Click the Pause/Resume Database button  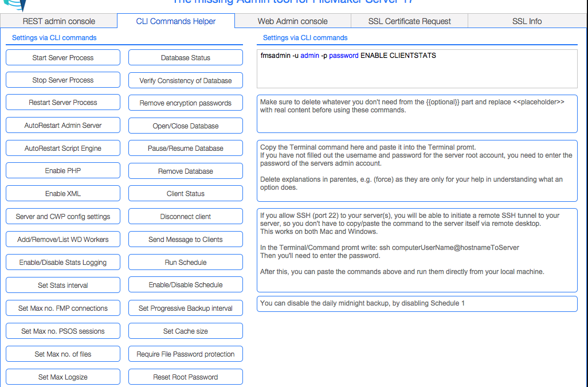(186, 148)
